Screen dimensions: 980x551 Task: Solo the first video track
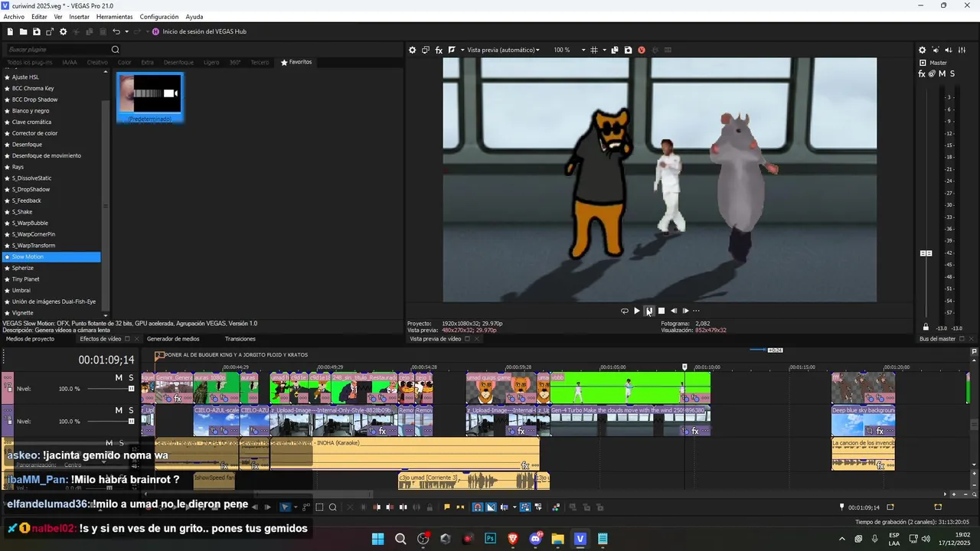point(131,378)
